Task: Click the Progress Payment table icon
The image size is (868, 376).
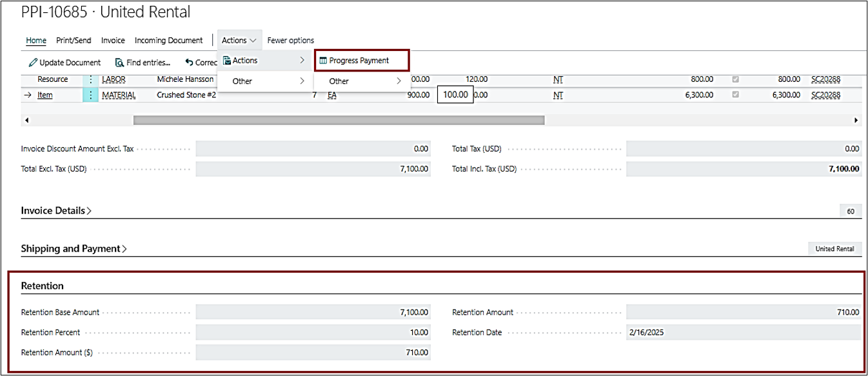Action: point(323,61)
